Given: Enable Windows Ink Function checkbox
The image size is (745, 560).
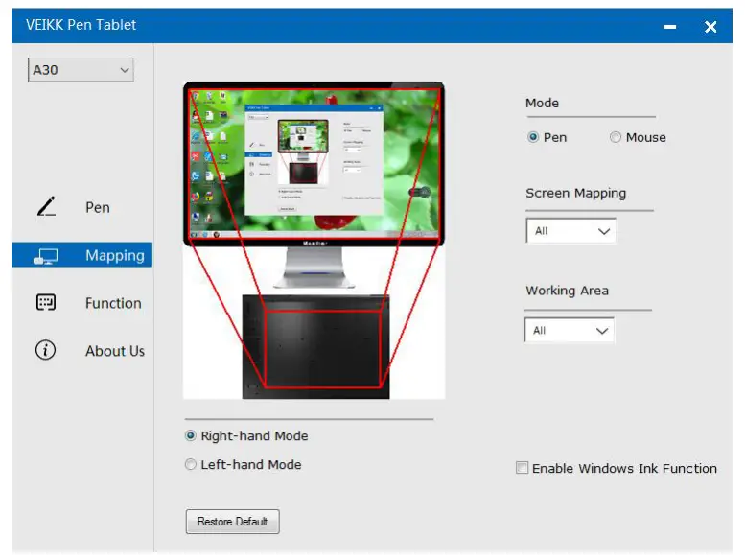Looking at the screenshot, I should [523, 468].
